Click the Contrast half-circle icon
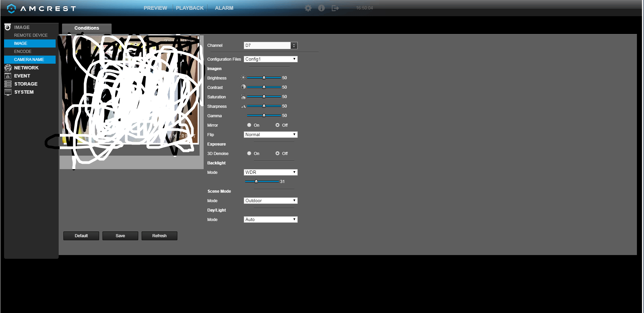This screenshot has width=644, height=313. point(243,87)
